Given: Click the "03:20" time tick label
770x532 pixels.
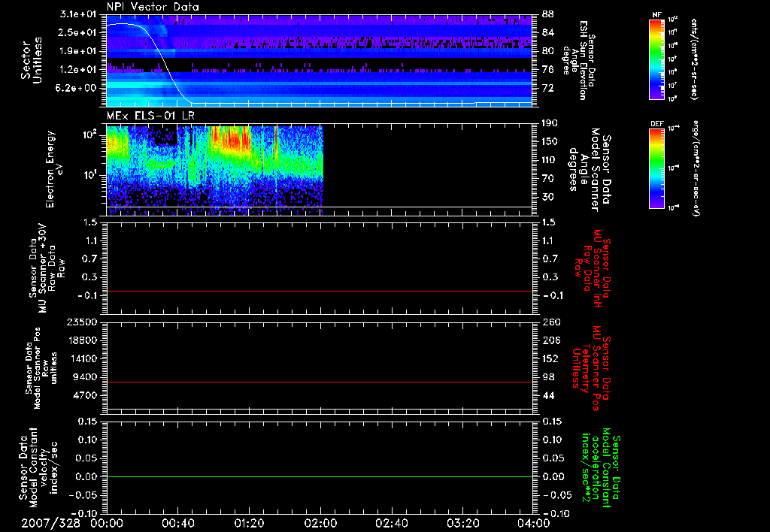Looking at the screenshot, I should 462,523.
